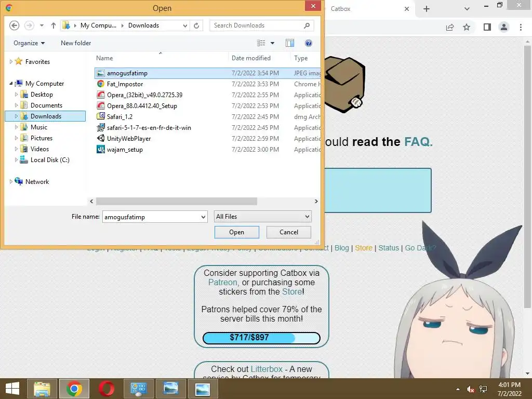Open a new Chrome tab
This screenshot has width=532, height=399.
coord(427,9)
